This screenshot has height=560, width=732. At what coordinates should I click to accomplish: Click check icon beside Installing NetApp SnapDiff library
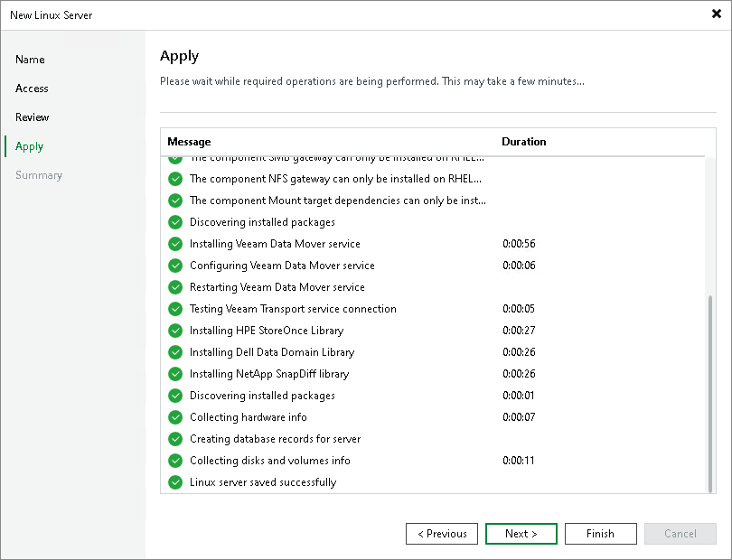175,374
